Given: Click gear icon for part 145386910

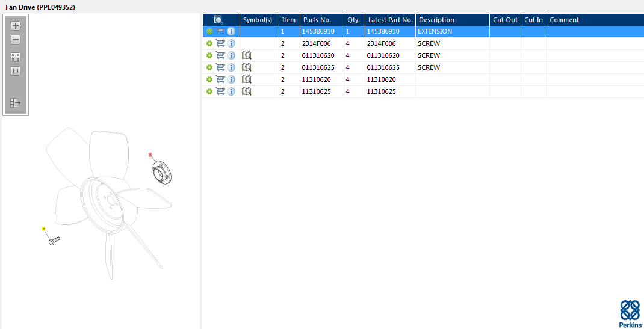Looking at the screenshot, I should (x=209, y=31).
